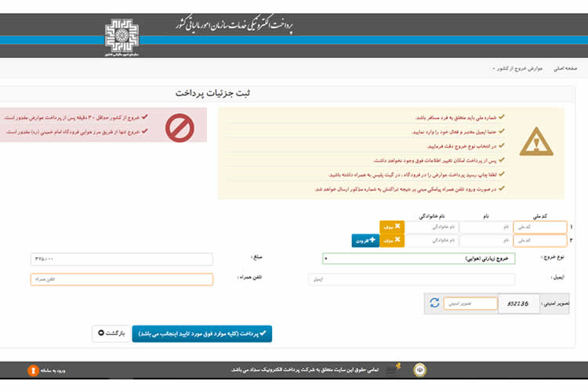The image size is (588, 392).
Task: Click the blue پرداخت confirm payment button
Action: tap(201, 333)
